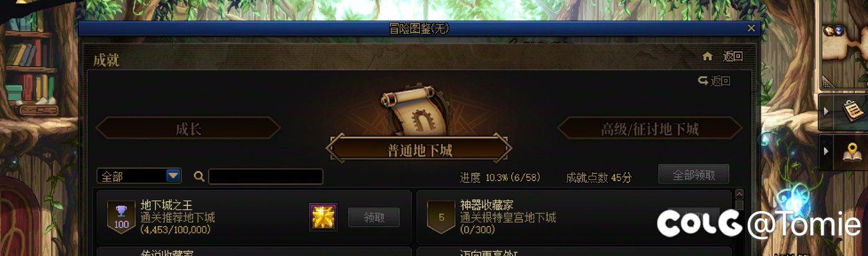Select the 普通地下城 tab
This screenshot has height=256, width=868.
coord(419,150)
